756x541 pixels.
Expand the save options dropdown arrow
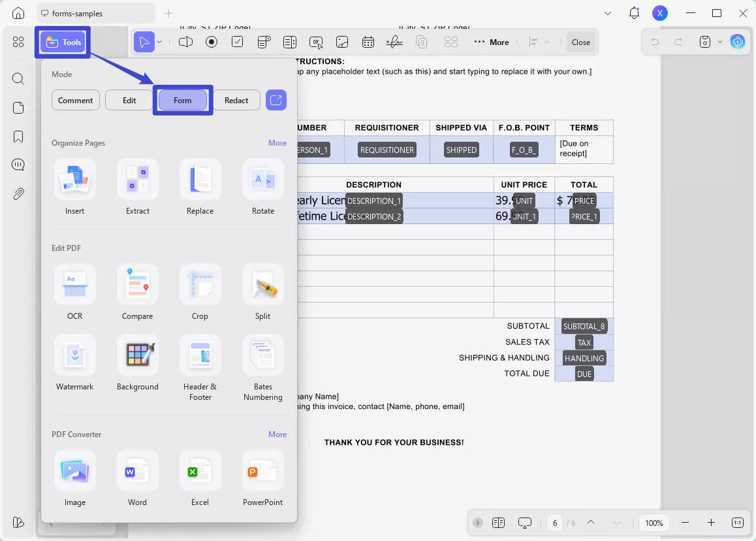point(720,42)
